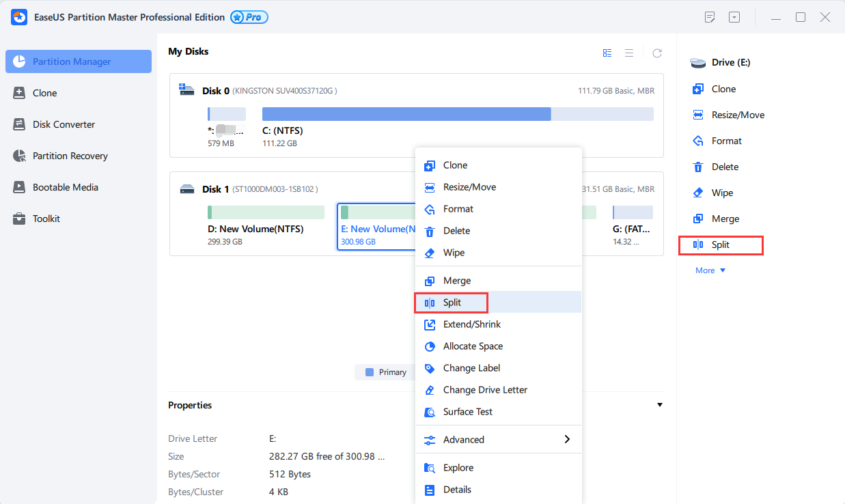Open the Toolkit section
Image resolution: width=845 pixels, height=504 pixels.
pos(46,219)
